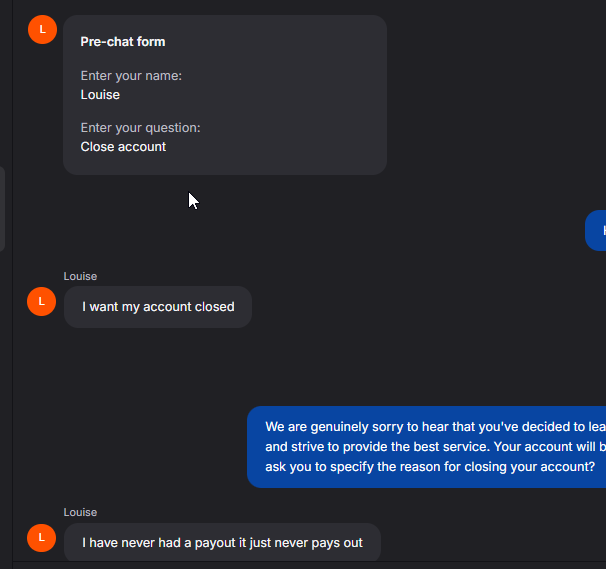
Task: Click the avatar beside the never-had-a-payout message
Action: pyautogui.click(x=42, y=537)
